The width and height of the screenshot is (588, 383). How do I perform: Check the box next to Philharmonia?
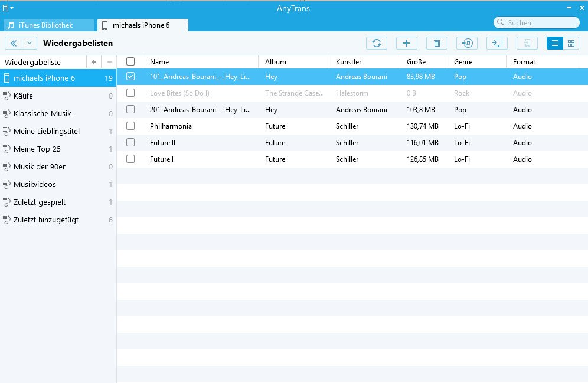pyautogui.click(x=130, y=126)
